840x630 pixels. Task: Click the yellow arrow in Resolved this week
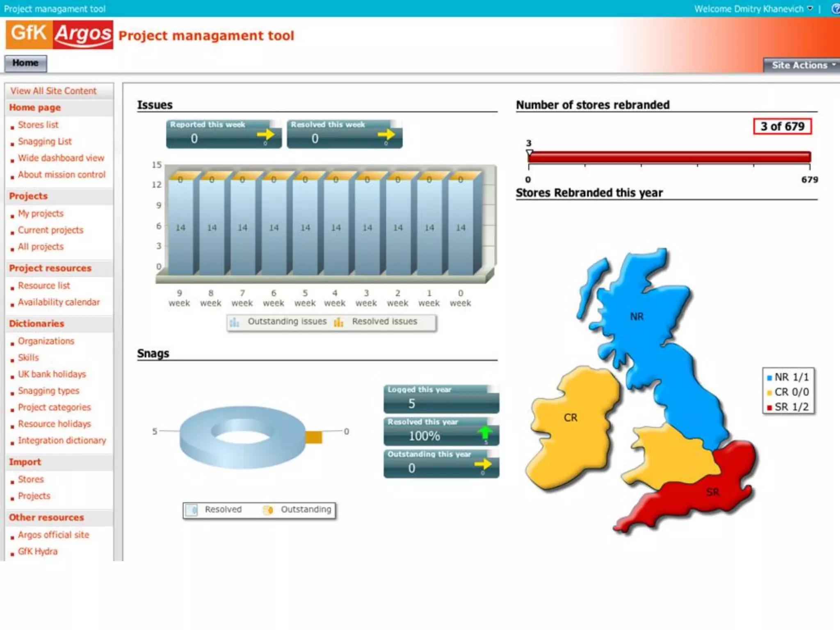[x=386, y=135]
